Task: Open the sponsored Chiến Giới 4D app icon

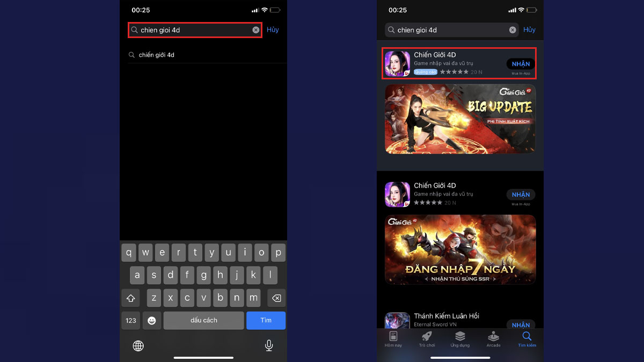Action: tap(397, 64)
